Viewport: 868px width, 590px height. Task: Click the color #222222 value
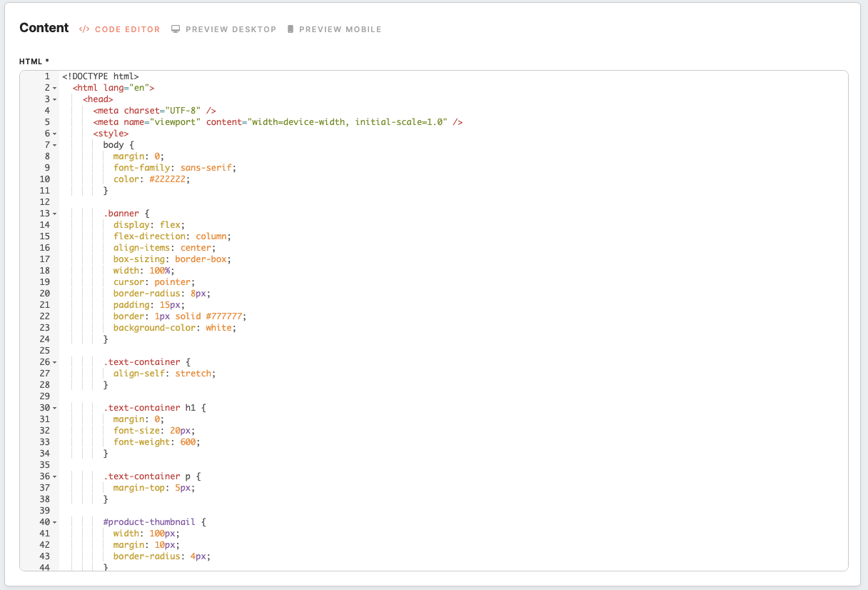coord(167,179)
